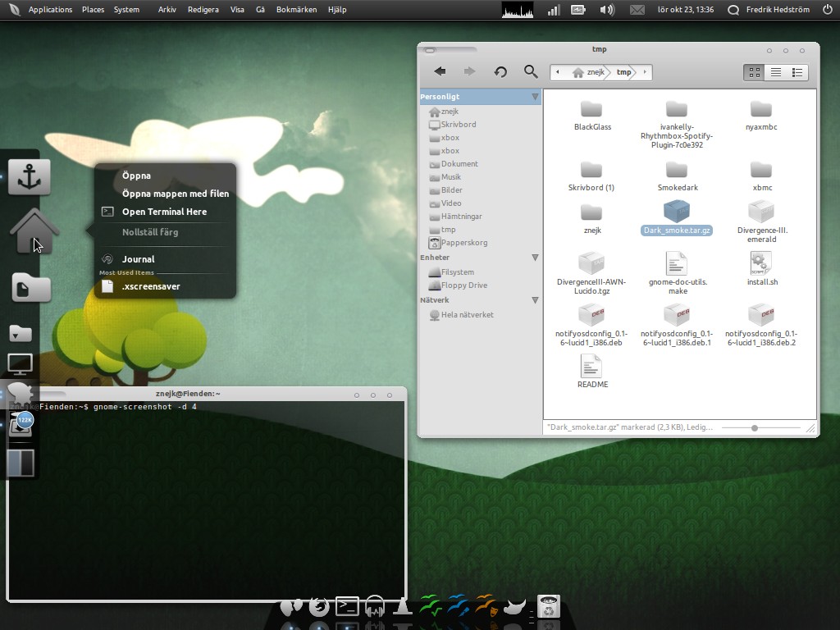
Task: Click the mail envelope icon in top panel
Action: point(637,10)
